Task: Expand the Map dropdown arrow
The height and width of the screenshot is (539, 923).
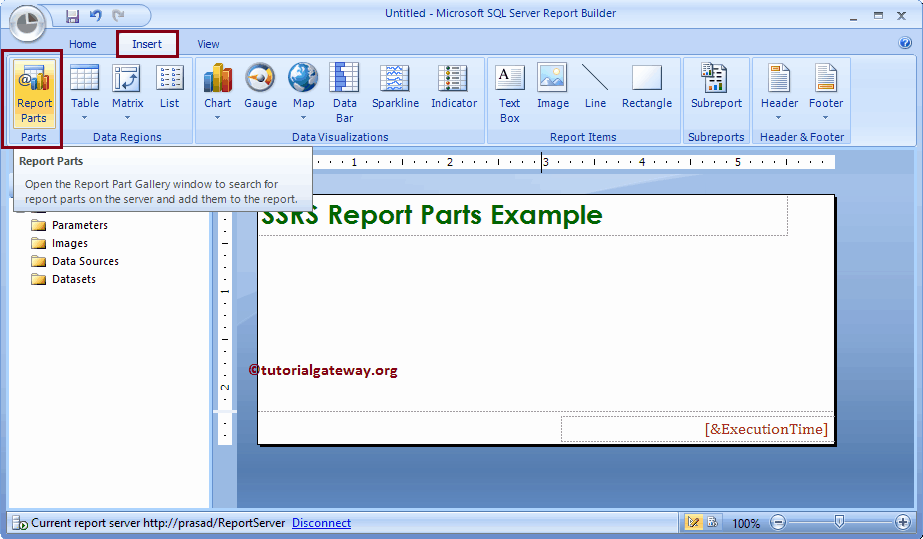Action: [x=303, y=118]
